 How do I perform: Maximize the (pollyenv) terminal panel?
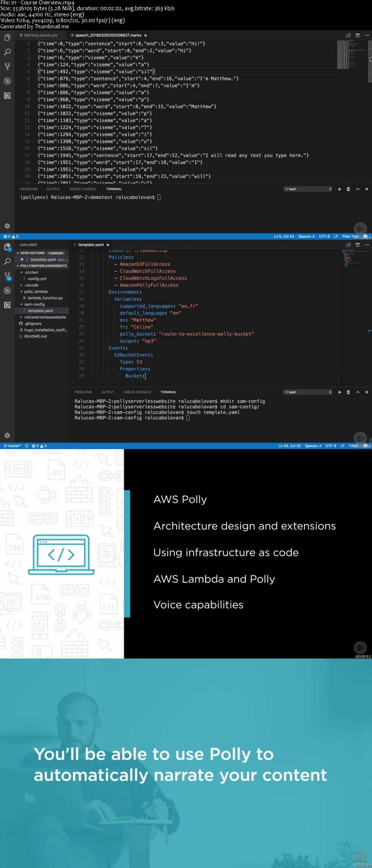click(x=357, y=189)
